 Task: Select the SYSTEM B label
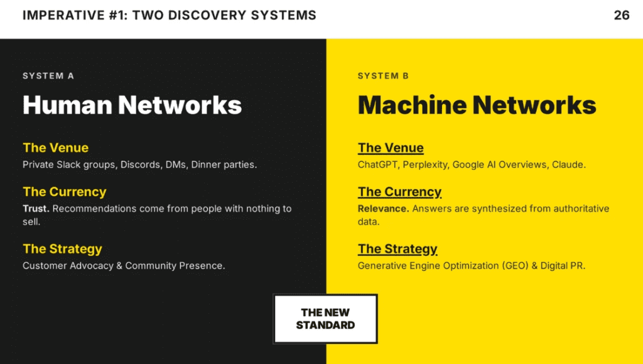(x=383, y=76)
